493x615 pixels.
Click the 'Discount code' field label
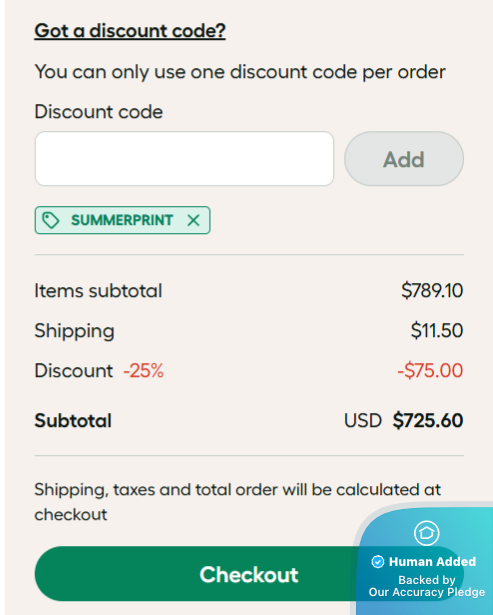pos(98,111)
